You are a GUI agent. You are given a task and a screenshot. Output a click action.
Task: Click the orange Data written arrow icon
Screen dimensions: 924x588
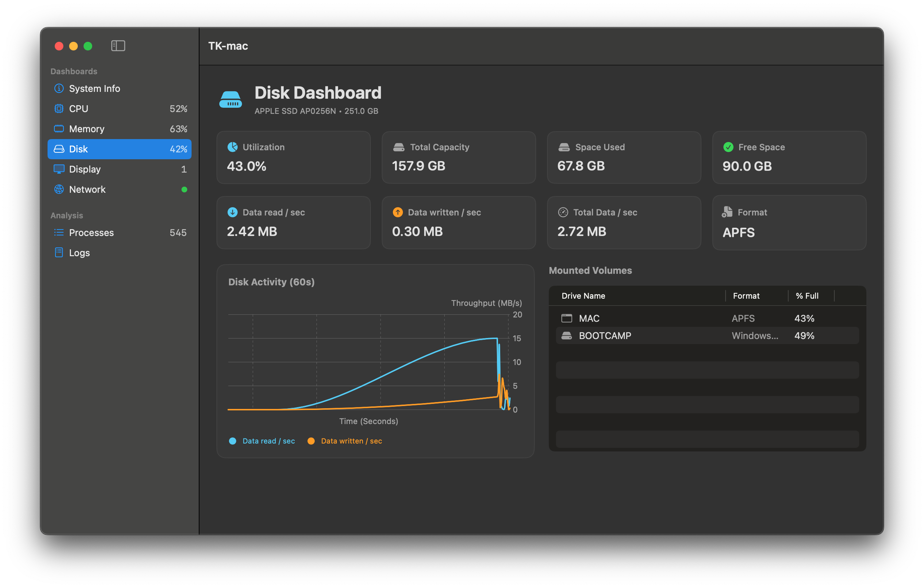[398, 212]
